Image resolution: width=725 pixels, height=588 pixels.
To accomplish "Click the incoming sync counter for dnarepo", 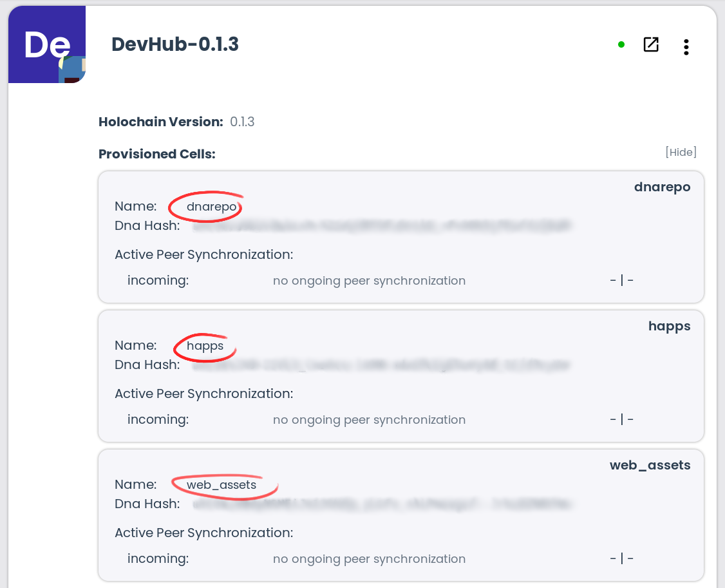I will click(x=621, y=280).
